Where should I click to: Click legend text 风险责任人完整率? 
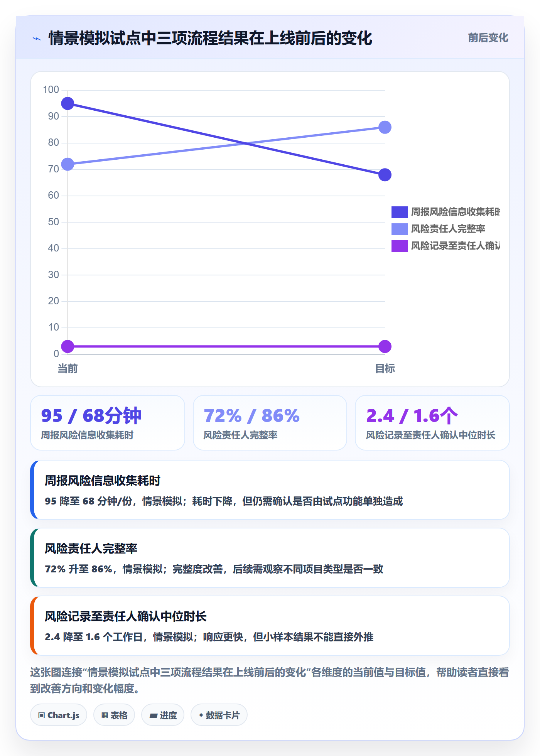click(x=448, y=229)
